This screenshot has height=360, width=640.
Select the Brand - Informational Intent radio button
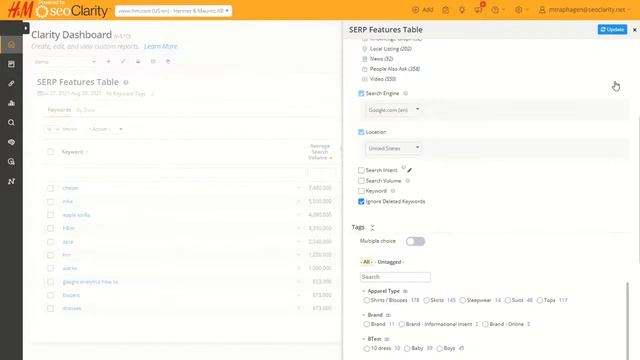402,324
